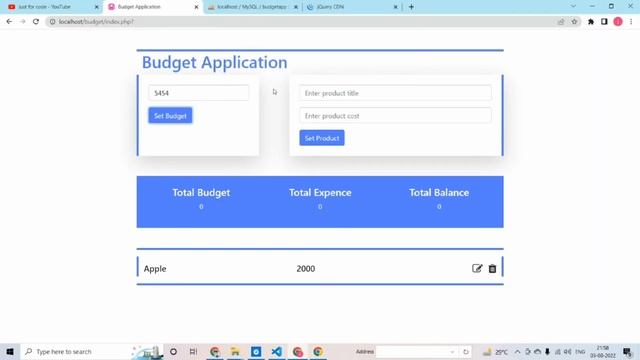Open the notification center icon
The width and height of the screenshot is (640, 360).
click(627, 351)
